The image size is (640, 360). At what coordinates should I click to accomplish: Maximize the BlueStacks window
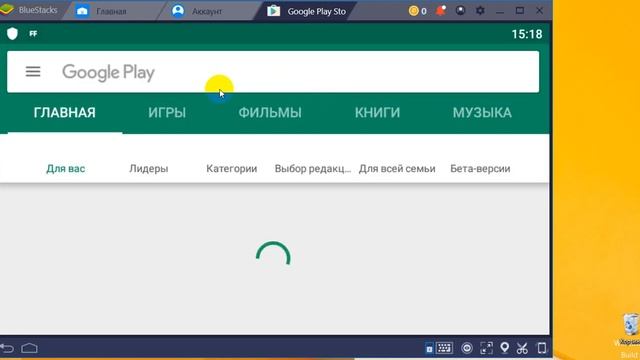pyautogui.click(x=520, y=11)
